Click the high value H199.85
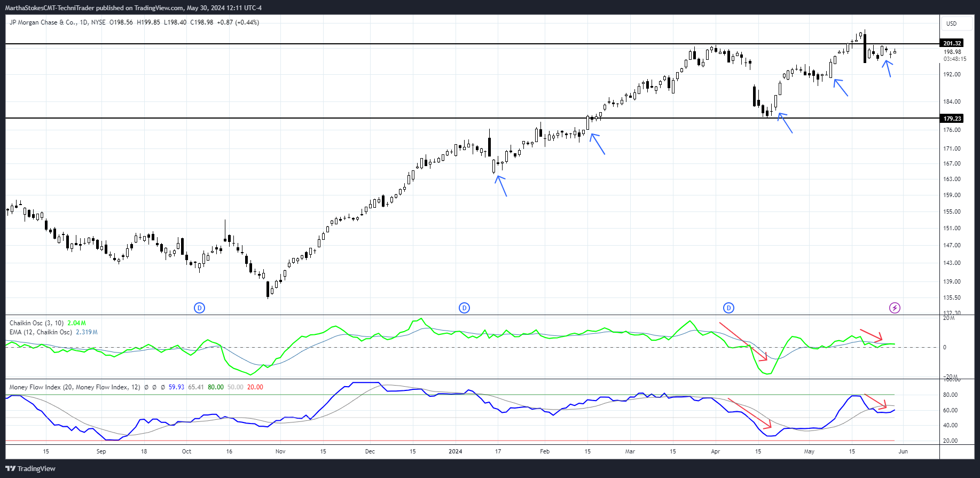 point(148,22)
